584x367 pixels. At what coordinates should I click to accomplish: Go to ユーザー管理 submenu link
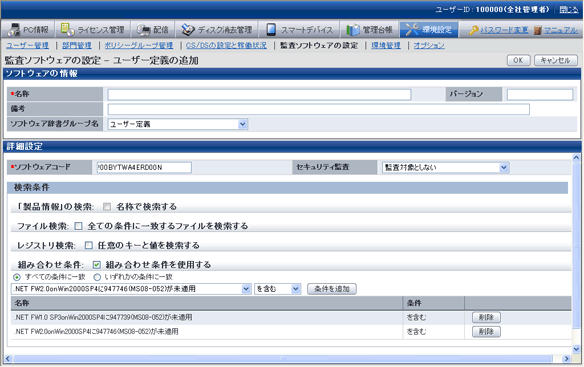coord(27,45)
